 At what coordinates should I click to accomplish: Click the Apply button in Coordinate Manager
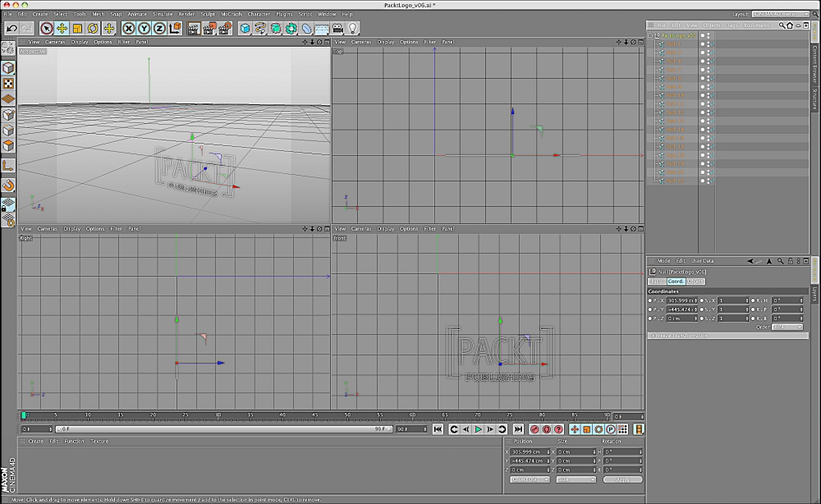tap(622, 479)
